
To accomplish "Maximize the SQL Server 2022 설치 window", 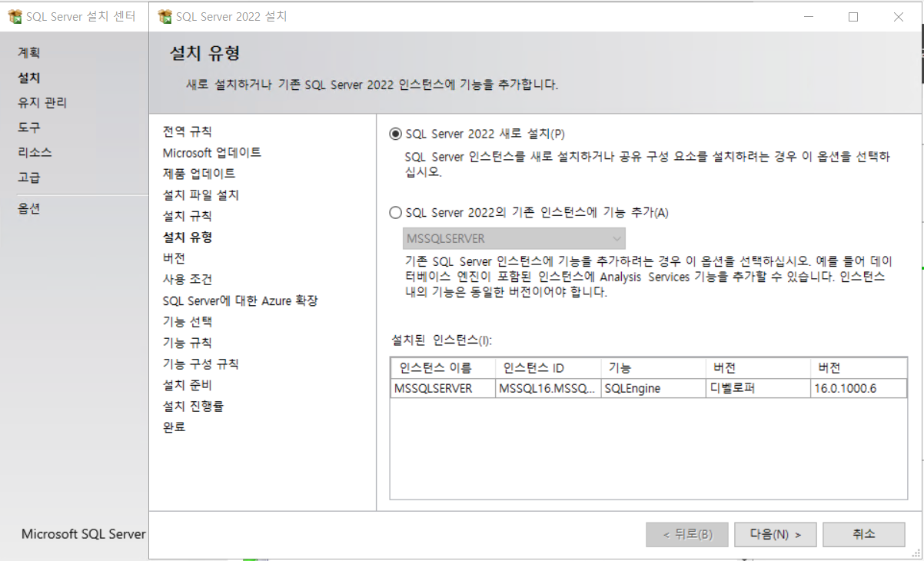I will pos(853,16).
